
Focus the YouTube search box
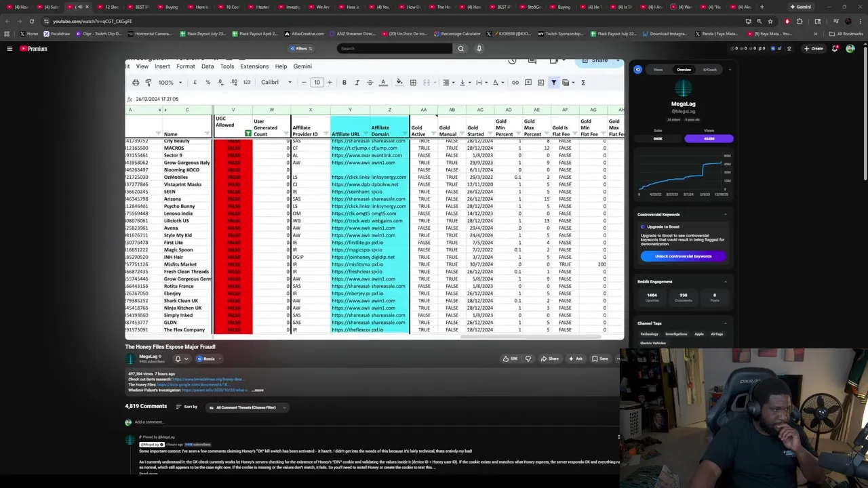tap(395, 49)
